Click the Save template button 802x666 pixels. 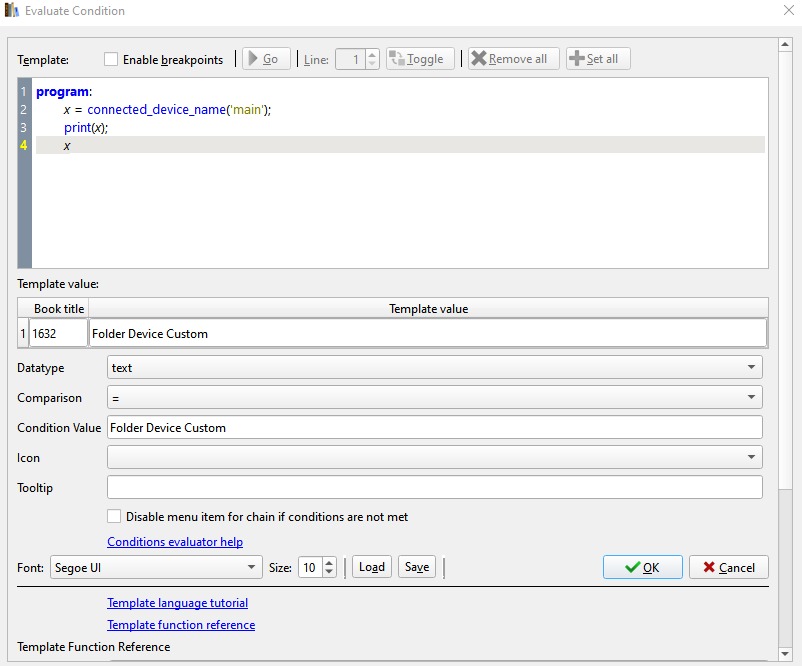tap(417, 567)
